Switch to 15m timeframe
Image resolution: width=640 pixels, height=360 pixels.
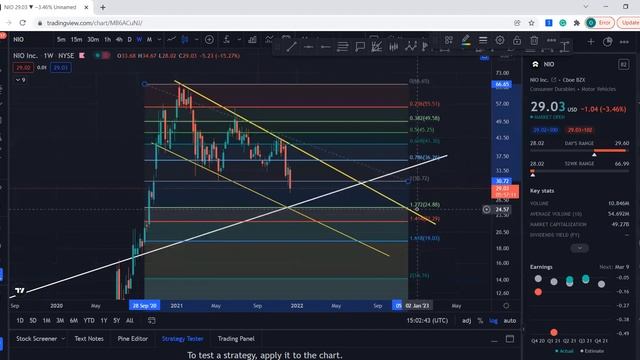tap(76, 40)
